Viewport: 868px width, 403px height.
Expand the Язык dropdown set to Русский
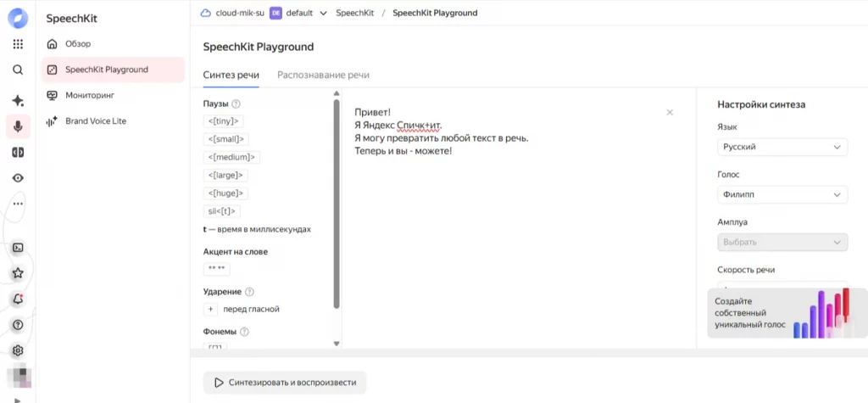click(x=782, y=147)
